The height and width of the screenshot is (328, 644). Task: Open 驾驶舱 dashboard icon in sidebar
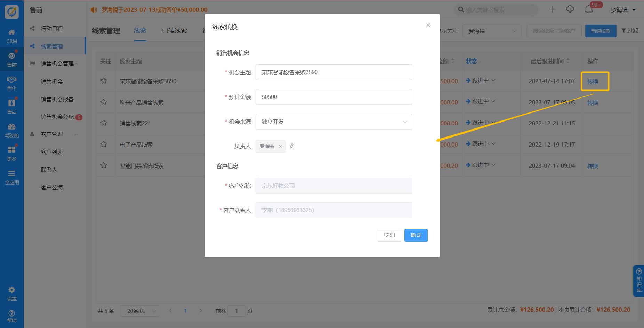coord(11,130)
